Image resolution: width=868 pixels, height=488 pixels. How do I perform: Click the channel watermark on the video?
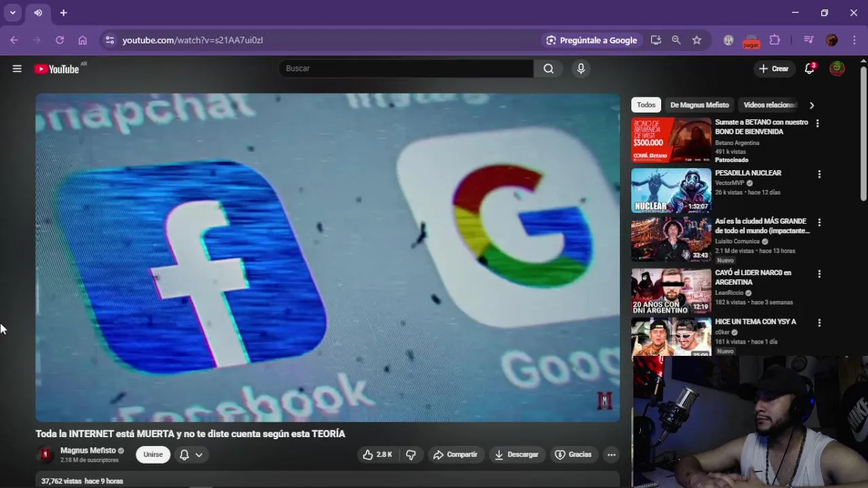pyautogui.click(x=605, y=401)
